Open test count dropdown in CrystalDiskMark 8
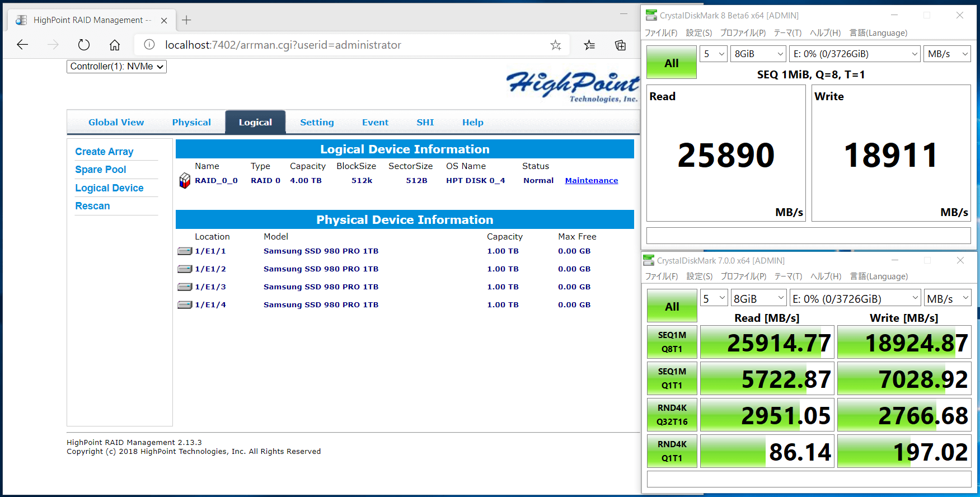Screen dimensions: 980x497 click(x=714, y=54)
